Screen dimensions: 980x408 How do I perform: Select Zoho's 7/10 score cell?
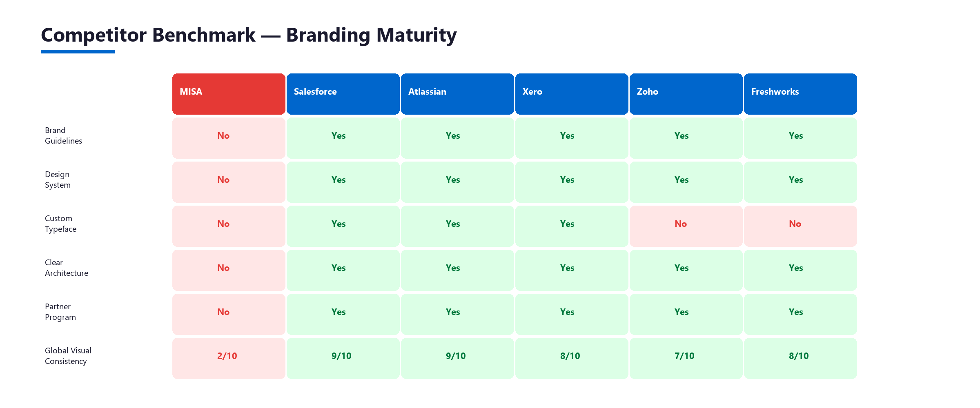(x=685, y=357)
